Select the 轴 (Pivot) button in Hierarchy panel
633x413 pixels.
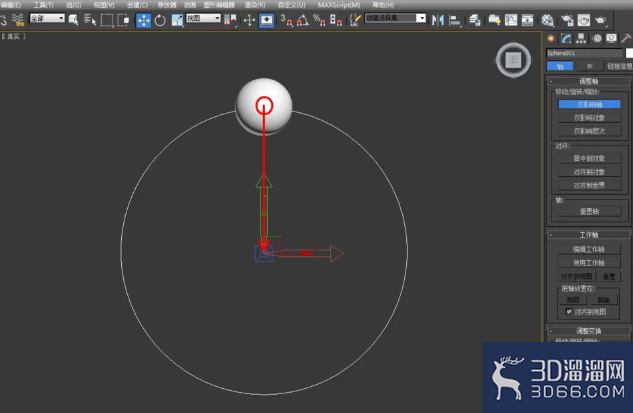560,66
